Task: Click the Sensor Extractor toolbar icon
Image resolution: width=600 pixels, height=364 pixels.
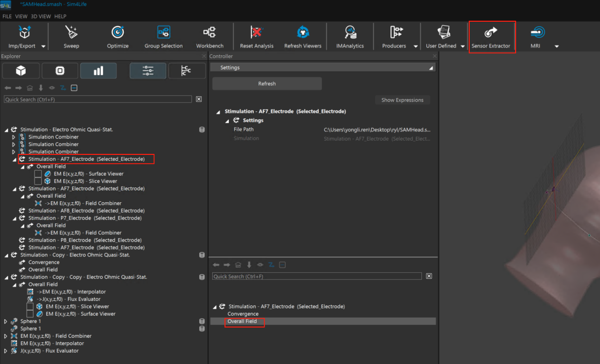Action: [490, 33]
